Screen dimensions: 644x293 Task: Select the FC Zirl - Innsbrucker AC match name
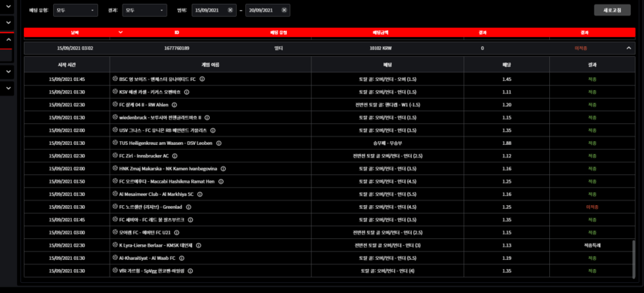click(x=144, y=156)
